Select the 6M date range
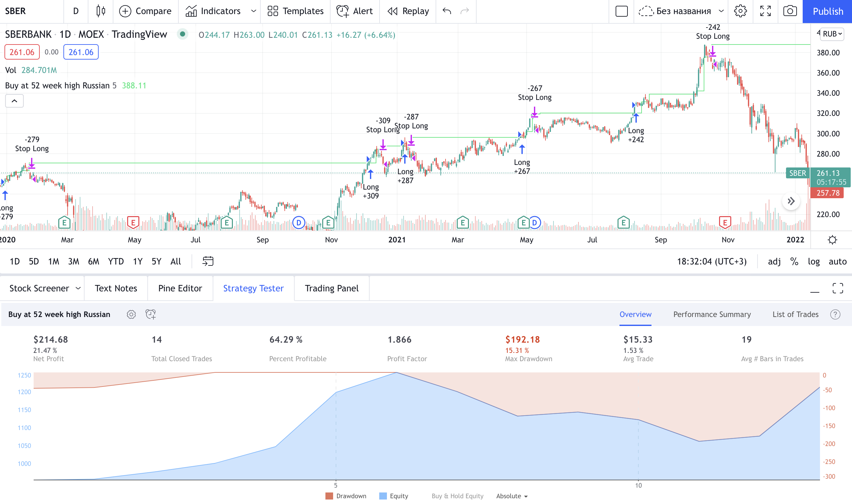Image resolution: width=852 pixels, height=504 pixels. pyautogui.click(x=94, y=262)
